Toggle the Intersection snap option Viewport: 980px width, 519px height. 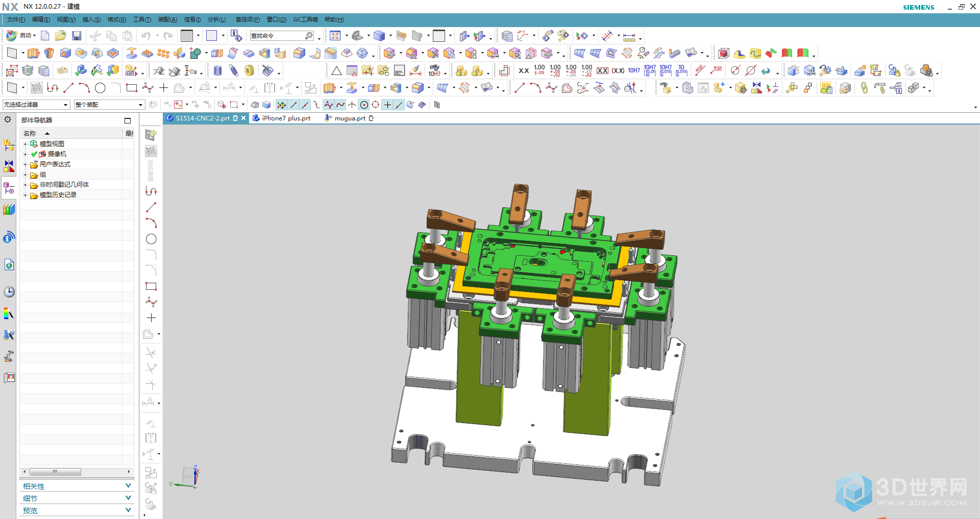coord(352,105)
